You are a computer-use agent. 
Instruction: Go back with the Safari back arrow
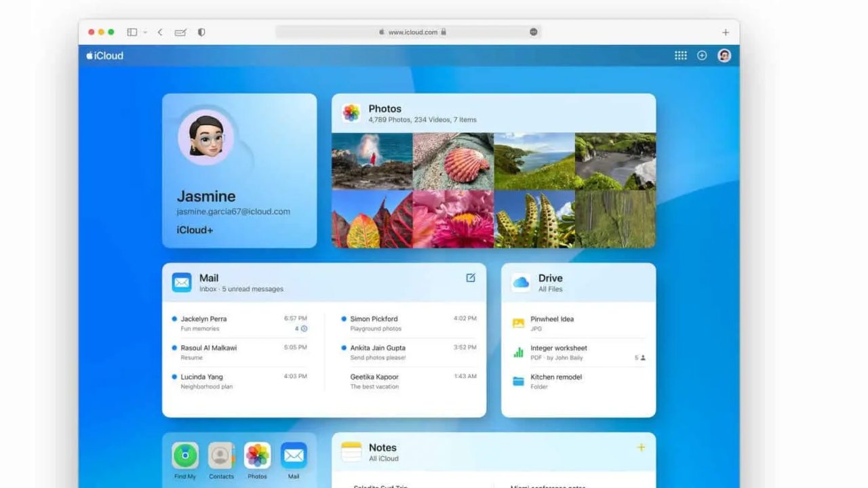(x=160, y=32)
